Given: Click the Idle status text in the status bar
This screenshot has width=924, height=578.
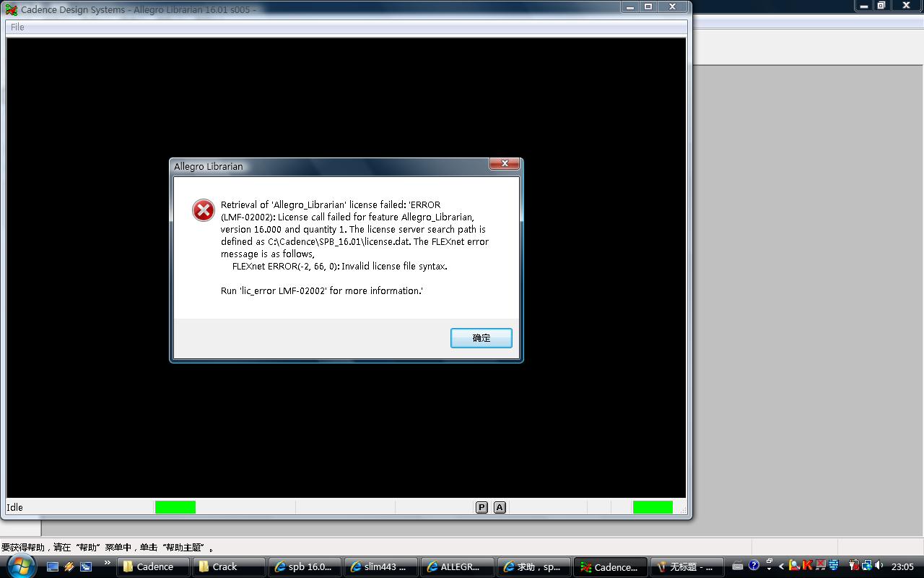Looking at the screenshot, I should (15, 507).
